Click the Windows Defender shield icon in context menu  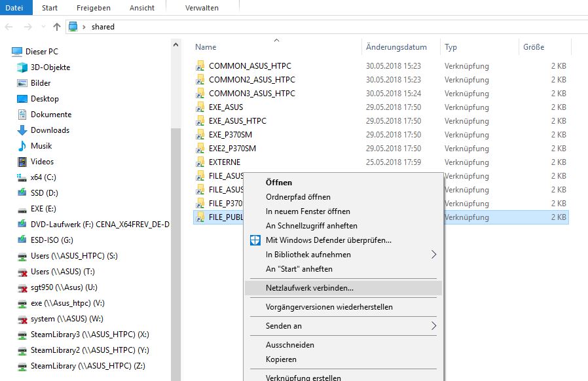[x=255, y=240]
